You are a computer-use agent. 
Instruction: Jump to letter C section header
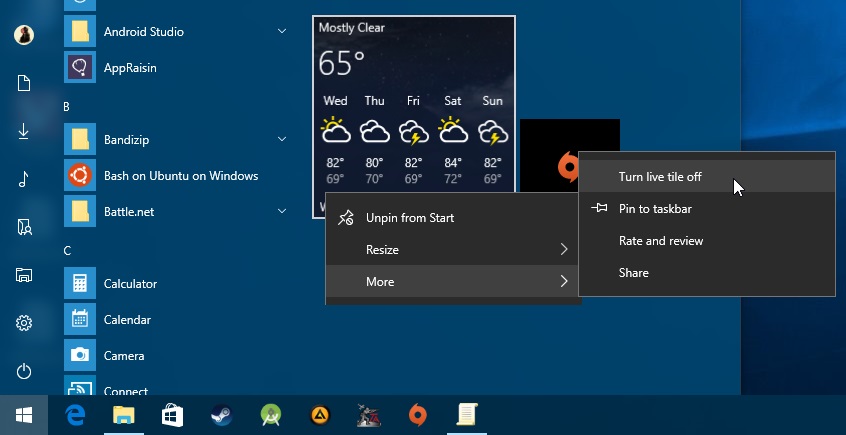pos(67,251)
